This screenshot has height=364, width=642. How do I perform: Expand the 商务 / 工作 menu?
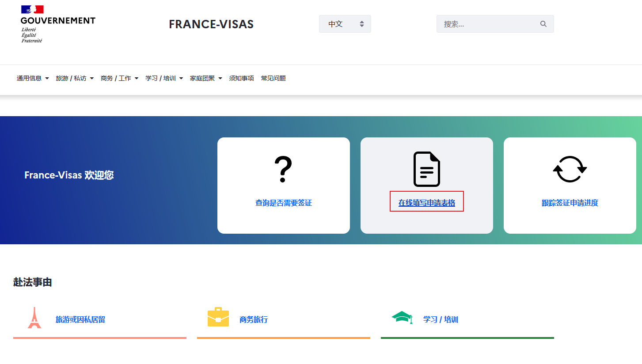(x=119, y=78)
